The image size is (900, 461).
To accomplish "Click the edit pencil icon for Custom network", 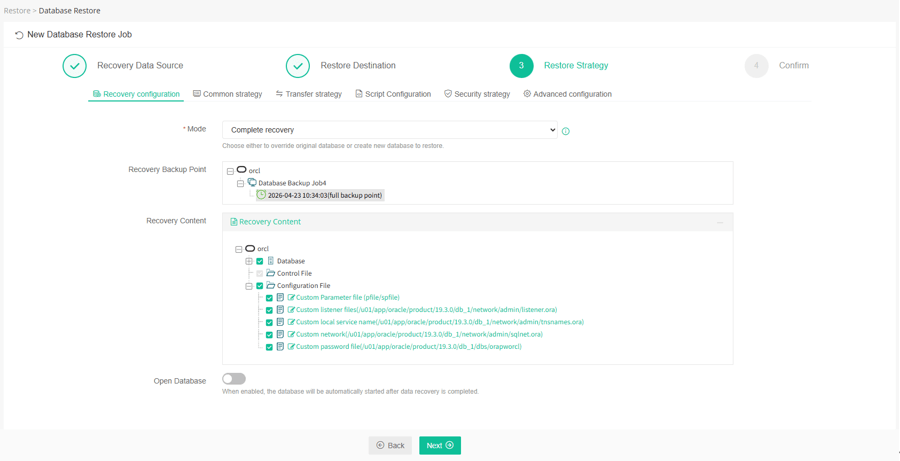I will coord(291,334).
